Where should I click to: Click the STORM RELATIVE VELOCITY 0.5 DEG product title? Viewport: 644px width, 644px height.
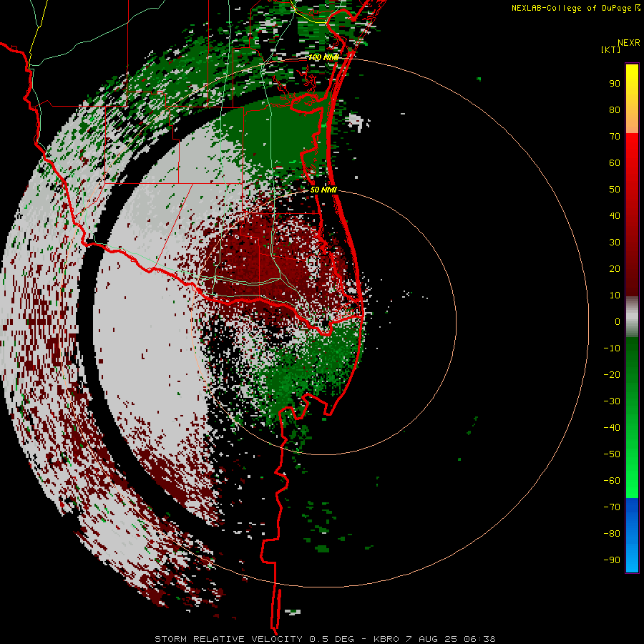(x=254, y=639)
